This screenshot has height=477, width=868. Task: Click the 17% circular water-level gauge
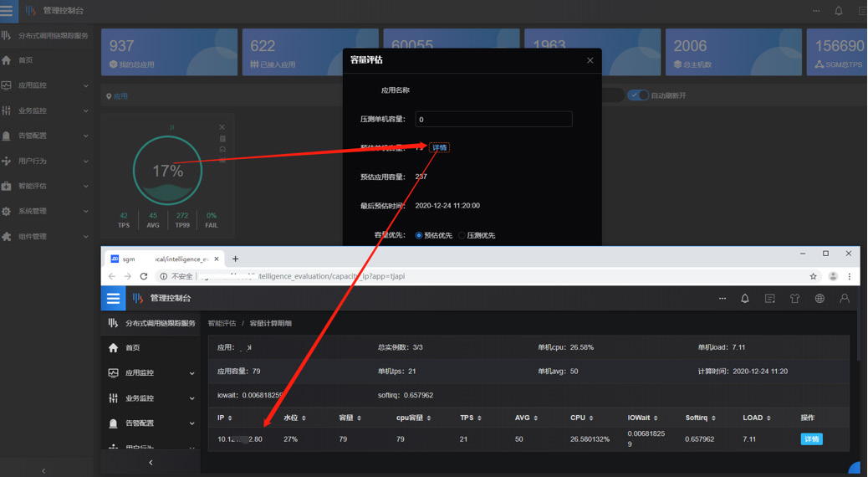click(168, 171)
